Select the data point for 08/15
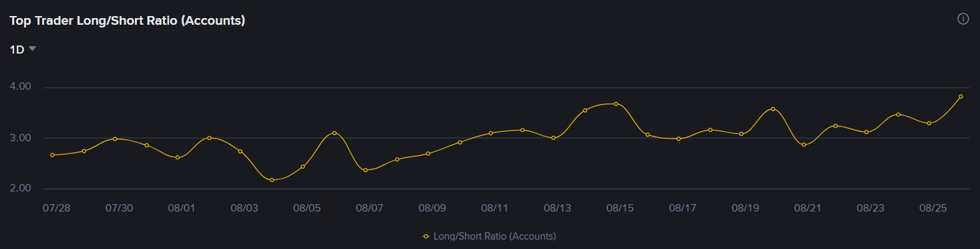 pyautogui.click(x=616, y=104)
